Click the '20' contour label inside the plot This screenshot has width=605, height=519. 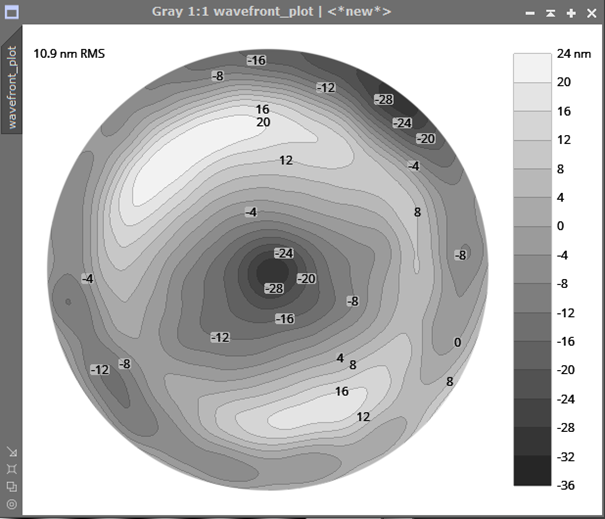[263, 122]
